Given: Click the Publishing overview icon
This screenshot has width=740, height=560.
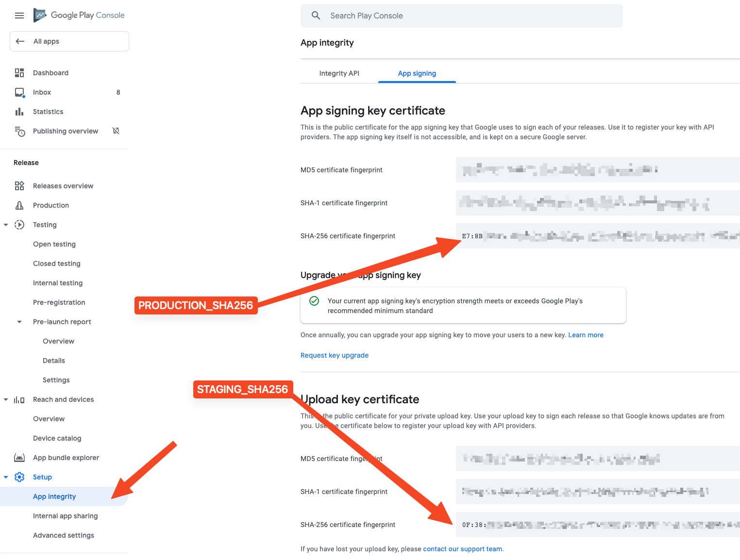Looking at the screenshot, I should (x=19, y=131).
